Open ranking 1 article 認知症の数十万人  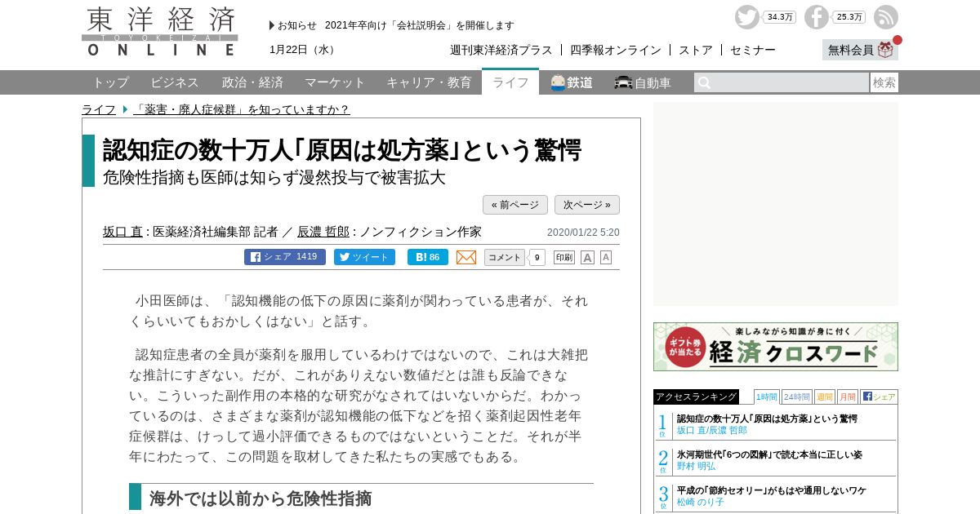coord(767,419)
